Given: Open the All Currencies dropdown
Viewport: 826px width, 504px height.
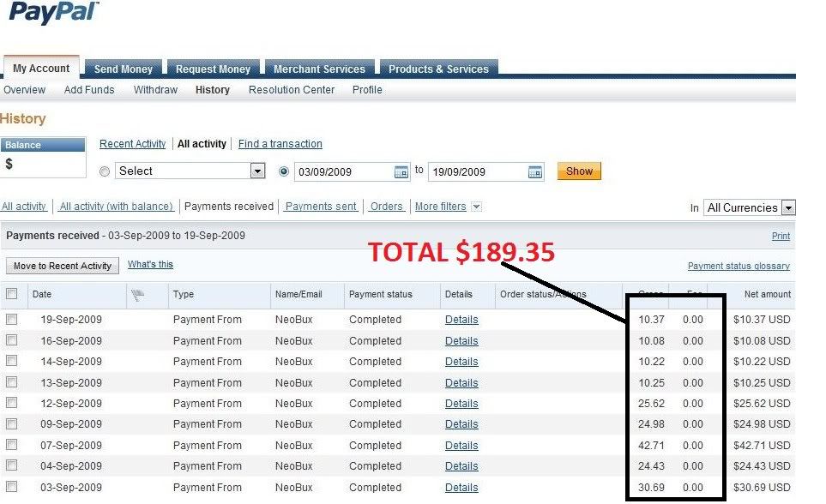Looking at the screenshot, I should coord(749,208).
